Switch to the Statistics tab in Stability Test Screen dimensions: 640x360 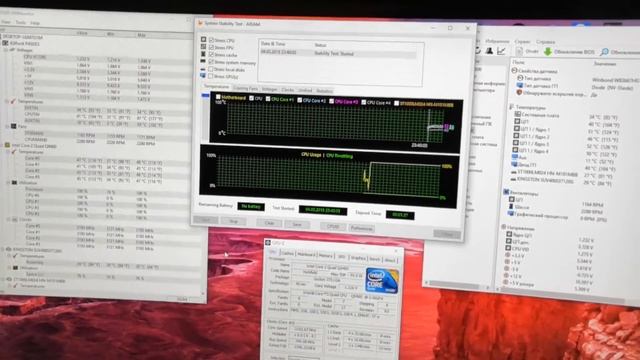pos(324,91)
